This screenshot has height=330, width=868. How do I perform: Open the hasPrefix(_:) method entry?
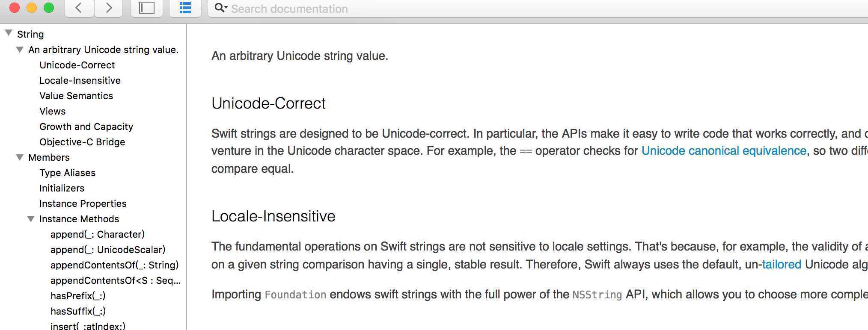click(x=78, y=296)
